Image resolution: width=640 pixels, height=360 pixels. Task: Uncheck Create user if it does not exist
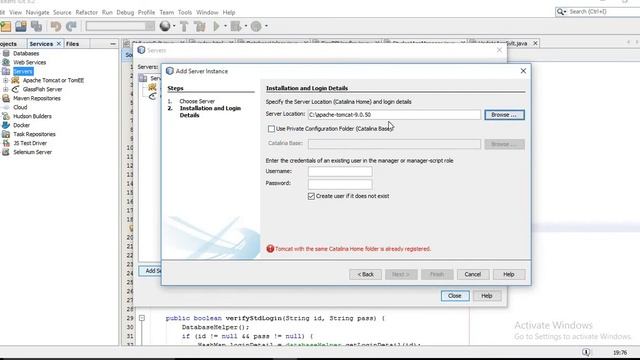click(x=311, y=196)
